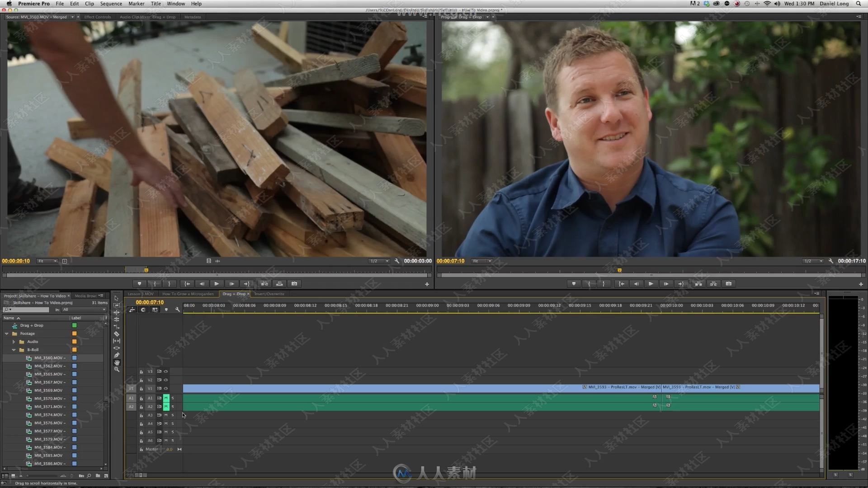Open Media Browser panel tab

coord(85,296)
